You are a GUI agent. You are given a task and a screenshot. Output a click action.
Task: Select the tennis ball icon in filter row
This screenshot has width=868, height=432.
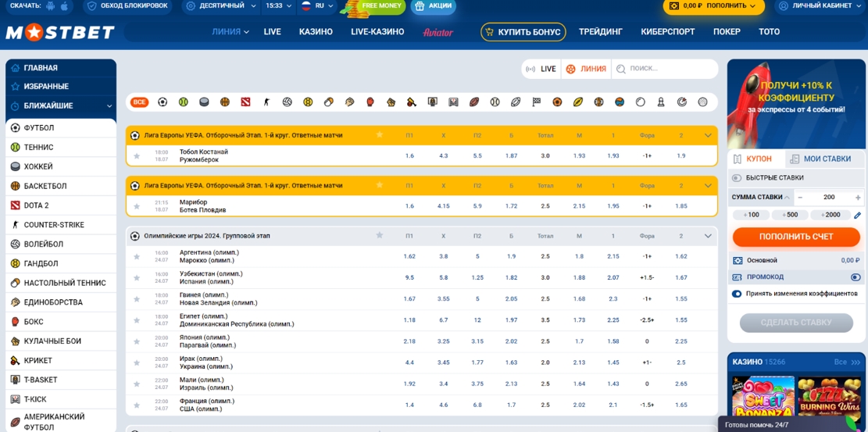[x=184, y=102]
